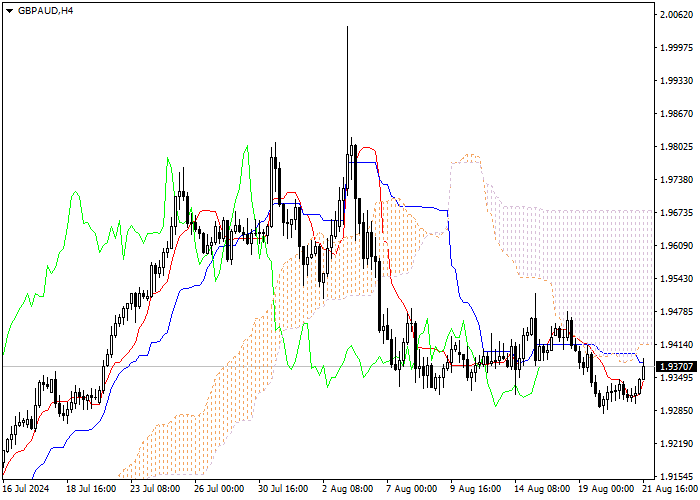
Task: Click price level 2.00620 on scale
Action: point(677,15)
